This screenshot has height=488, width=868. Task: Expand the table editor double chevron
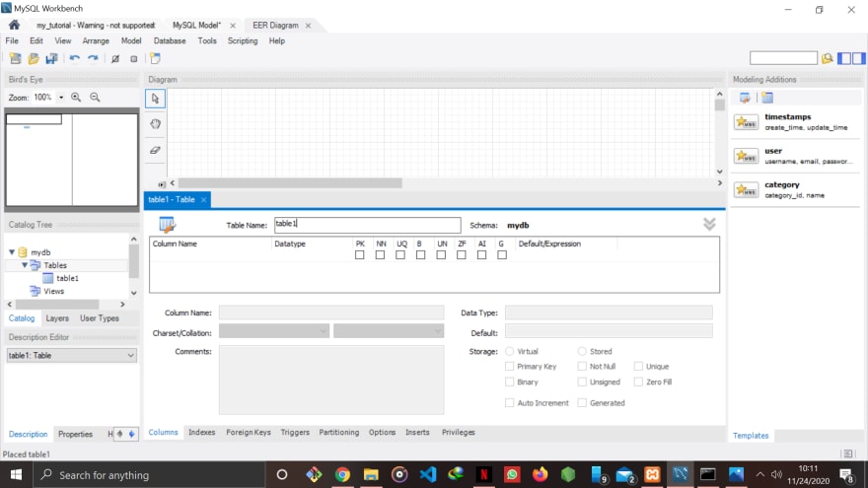pyautogui.click(x=709, y=224)
